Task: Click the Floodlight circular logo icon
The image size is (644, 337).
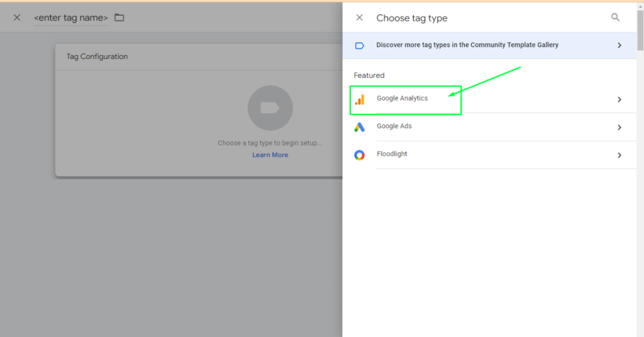Action: (359, 155)
